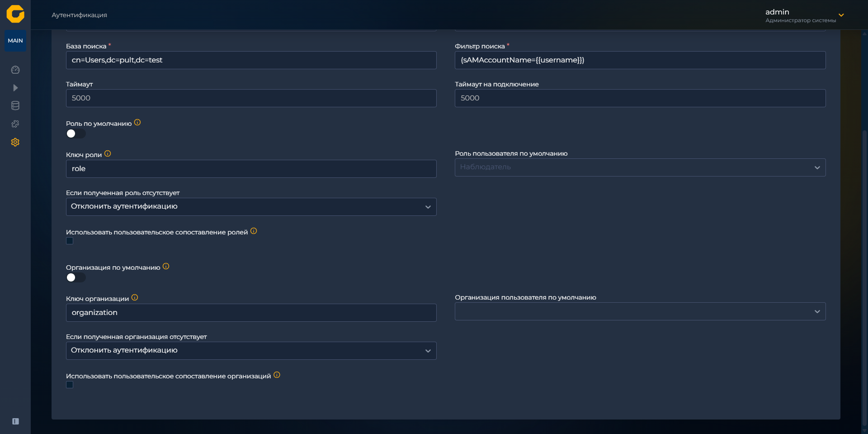Click into 'Фильтр поиска' field
Viewport: 868px width, 434px height.
pyautogui.click(x=640, y=60)
